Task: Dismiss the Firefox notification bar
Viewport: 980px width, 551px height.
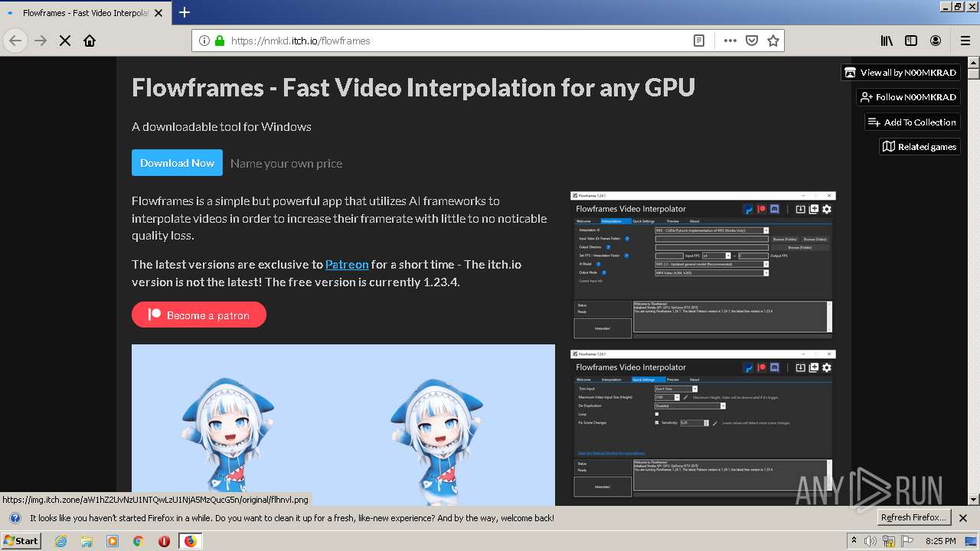Action: 963,518
